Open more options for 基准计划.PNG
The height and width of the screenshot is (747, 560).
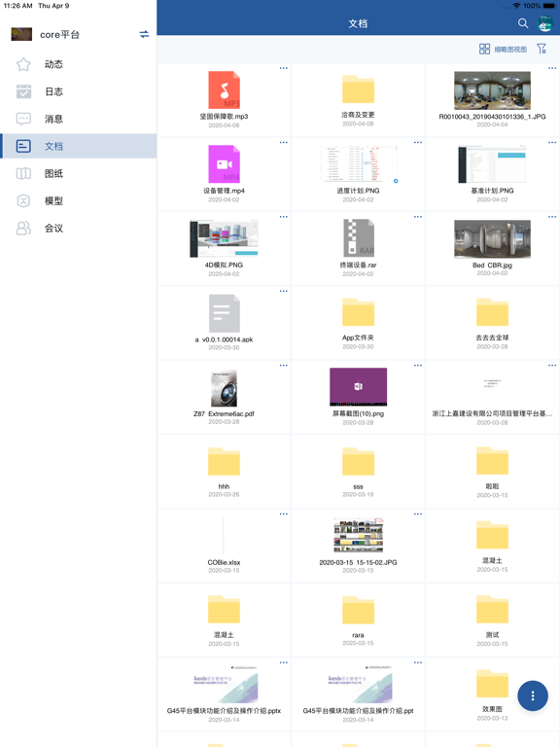pyautogui.click(x=552, y=142)
